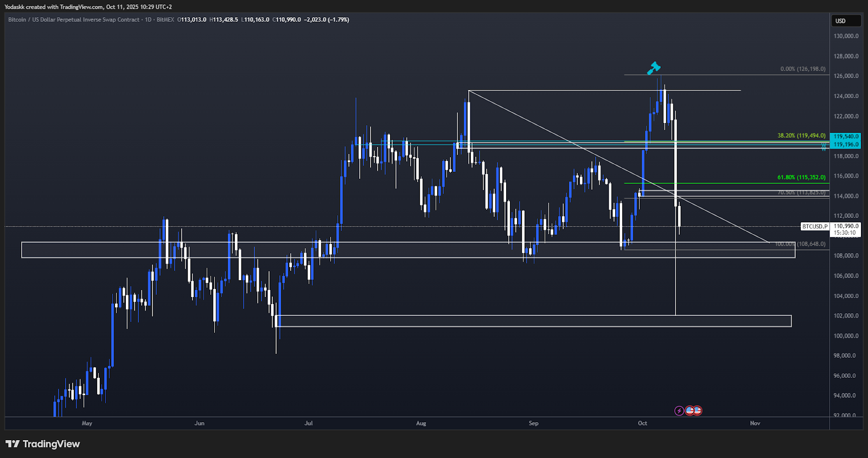Viewport: 868px width, 458px height.
Task: Click the 96,000.0 price axis label
Action: tap(846, 376)
